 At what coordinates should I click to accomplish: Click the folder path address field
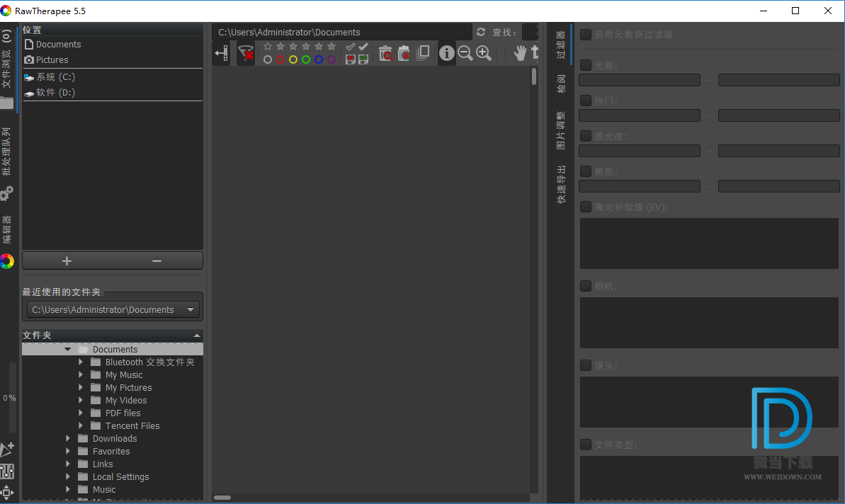click(342, 32)
